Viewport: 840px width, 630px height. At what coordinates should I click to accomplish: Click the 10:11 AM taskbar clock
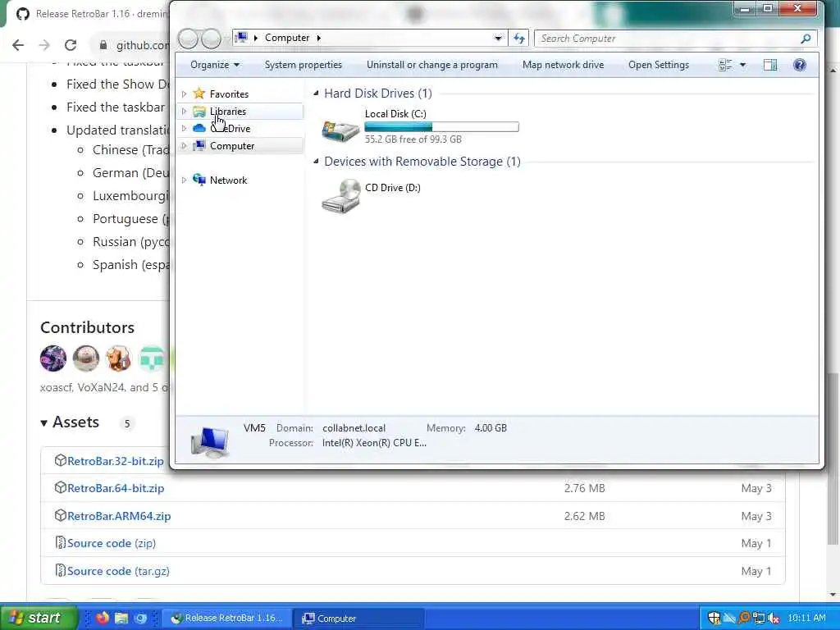tap(807, 619)
